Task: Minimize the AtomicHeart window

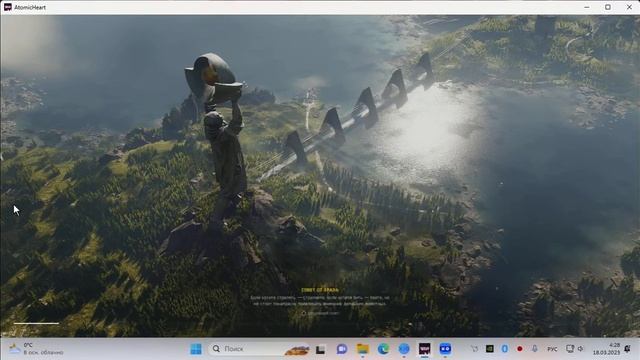Action: [587, 7]
